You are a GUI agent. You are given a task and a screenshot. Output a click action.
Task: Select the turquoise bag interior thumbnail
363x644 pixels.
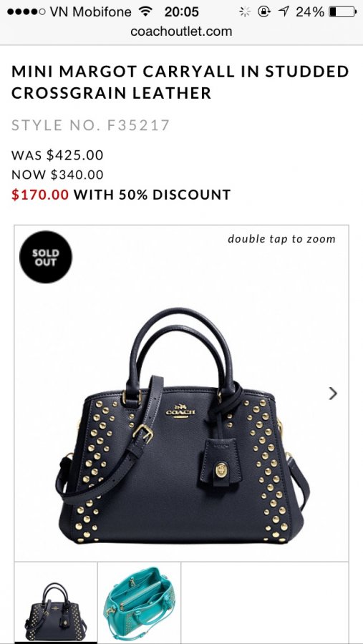140,602
